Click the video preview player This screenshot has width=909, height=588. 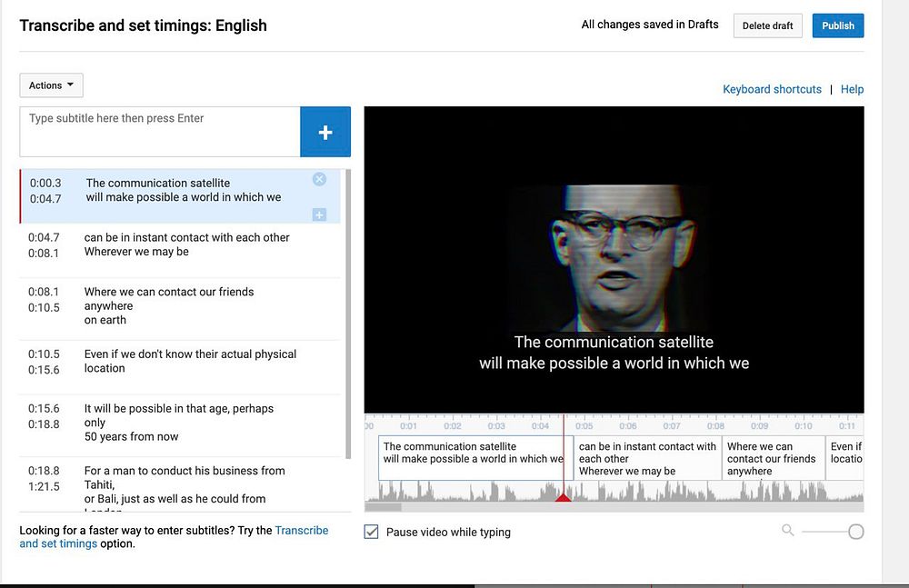pyautogui.click(x=614, y=259)
